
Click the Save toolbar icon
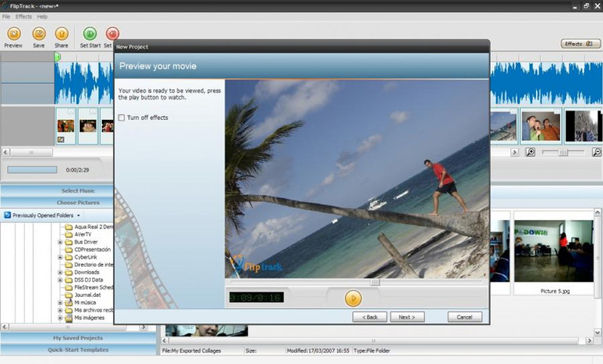click(39, 34)
